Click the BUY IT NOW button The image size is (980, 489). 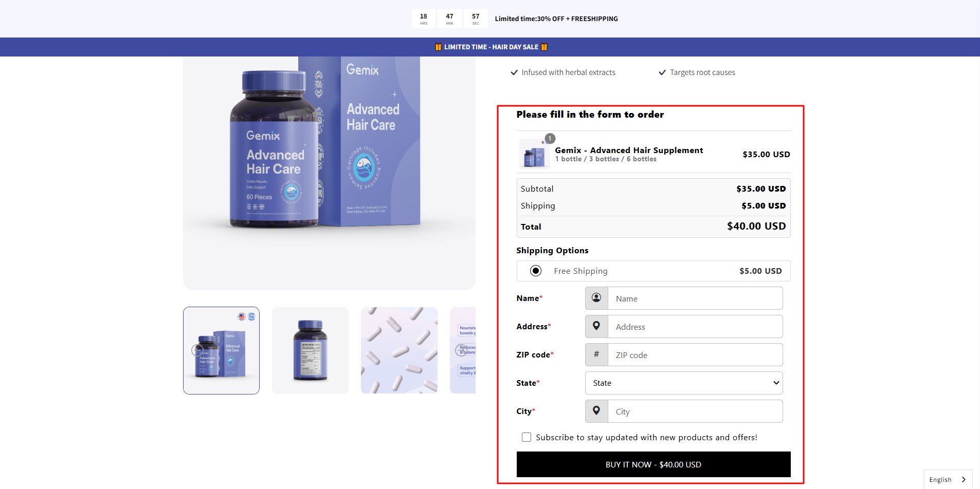(x=653, y=464)
